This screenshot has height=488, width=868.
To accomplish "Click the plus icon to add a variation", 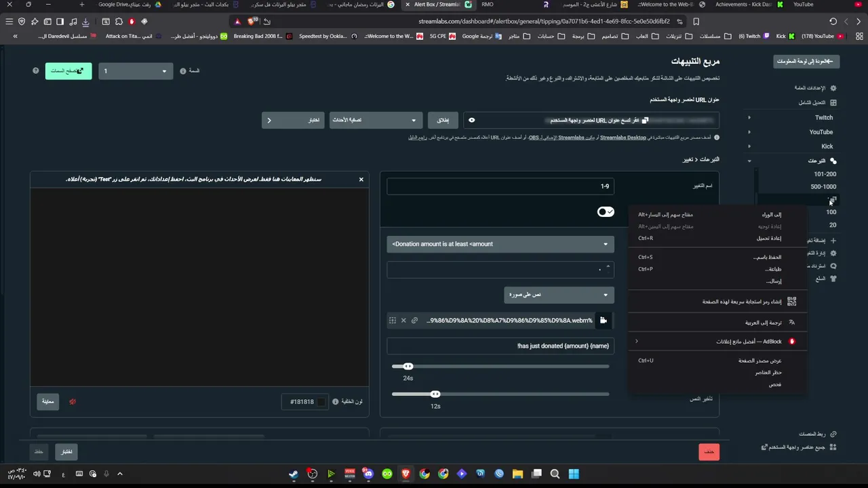I will point(833,241).
